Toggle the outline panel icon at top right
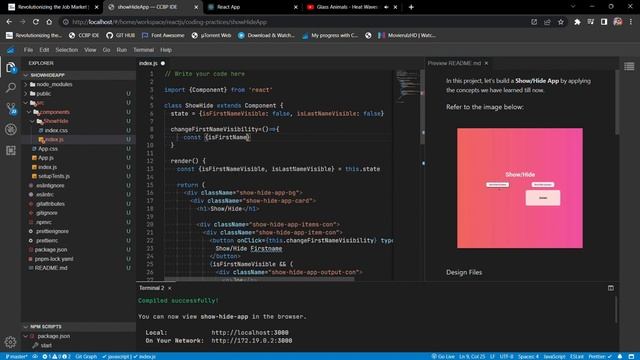This screenshot has height=360, width=640. pos(629,66)
